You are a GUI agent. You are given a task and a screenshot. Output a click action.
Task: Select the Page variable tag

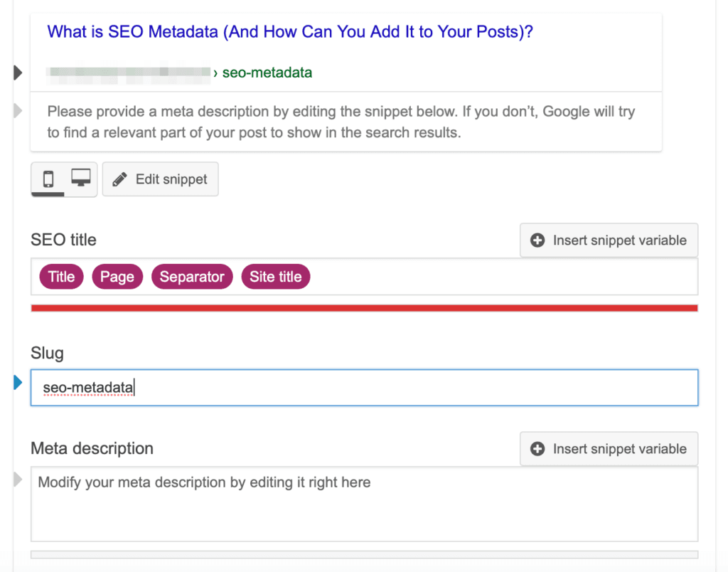point(117,277)
